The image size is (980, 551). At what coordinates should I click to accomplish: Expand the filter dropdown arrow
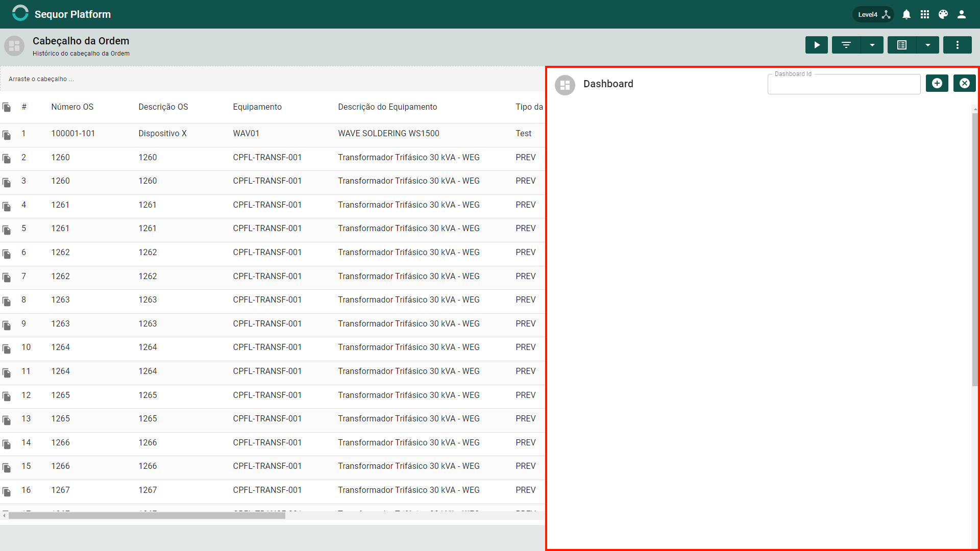pyautogui.click(x=872, y=45)
